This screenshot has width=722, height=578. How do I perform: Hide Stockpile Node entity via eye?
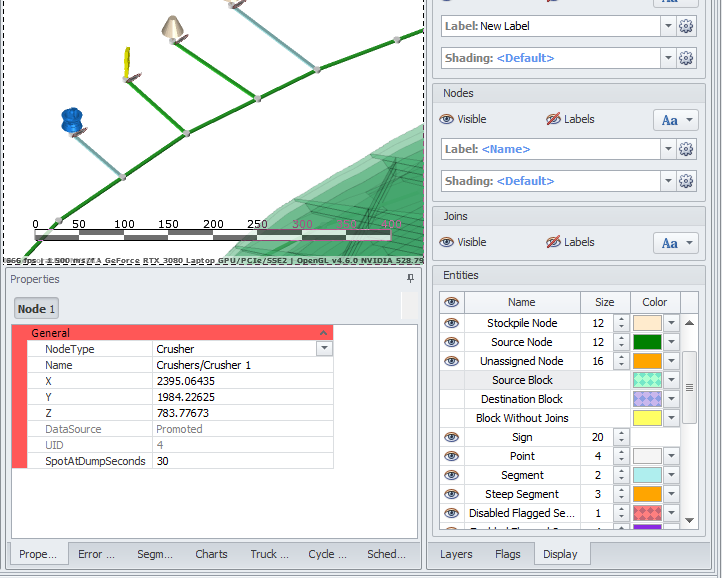click(x=452, y=323)
